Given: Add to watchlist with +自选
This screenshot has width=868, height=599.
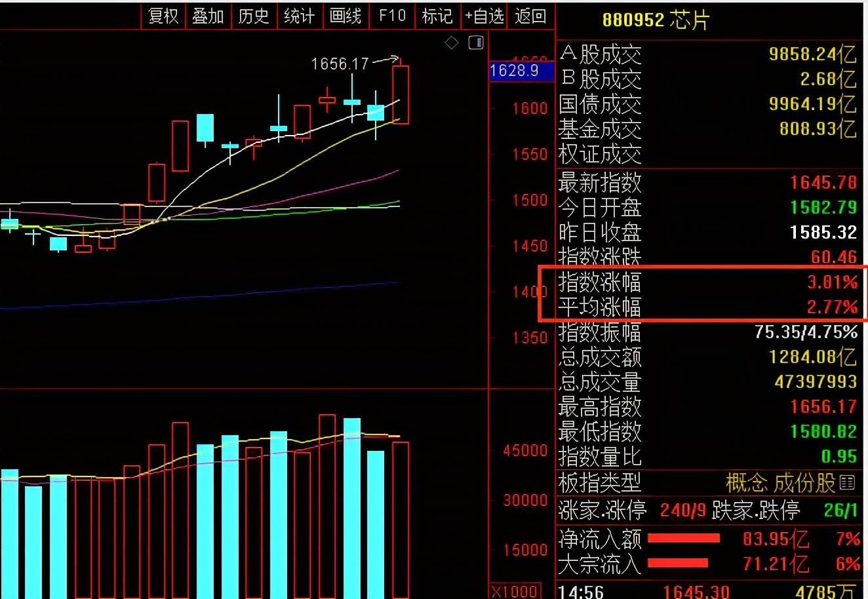Looking at the screenshot, I should (484, 16).
